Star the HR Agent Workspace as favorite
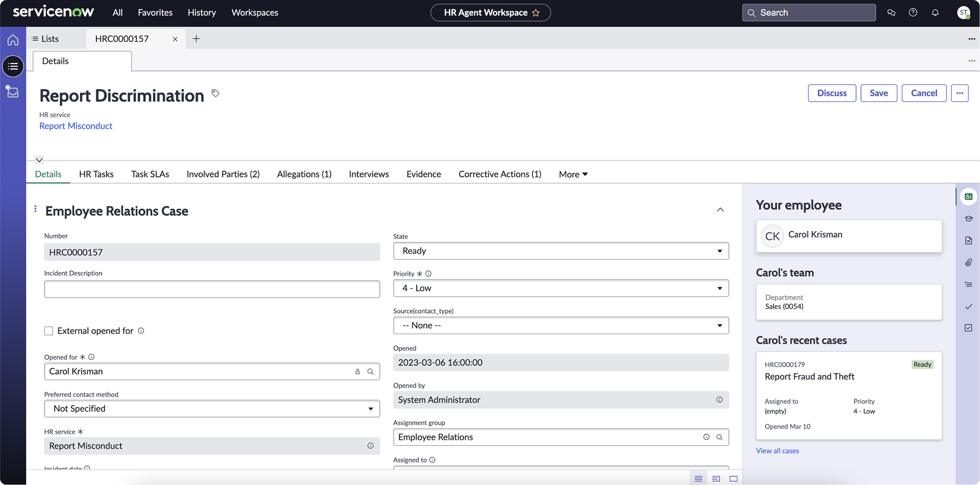The height and width of the screenshot is (485, 980). pyautogui.click(x=536, y=13)
